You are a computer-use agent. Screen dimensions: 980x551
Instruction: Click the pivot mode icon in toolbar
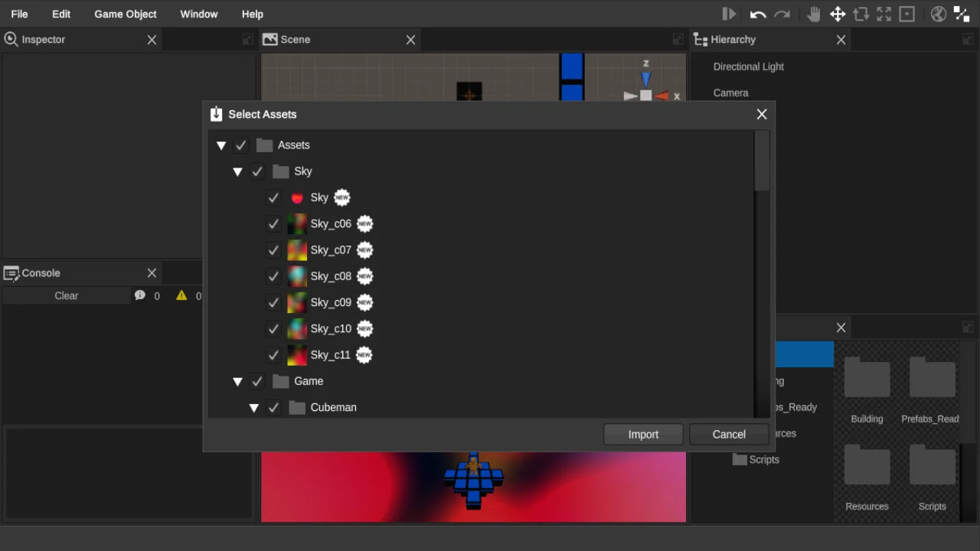coord(961,14)
